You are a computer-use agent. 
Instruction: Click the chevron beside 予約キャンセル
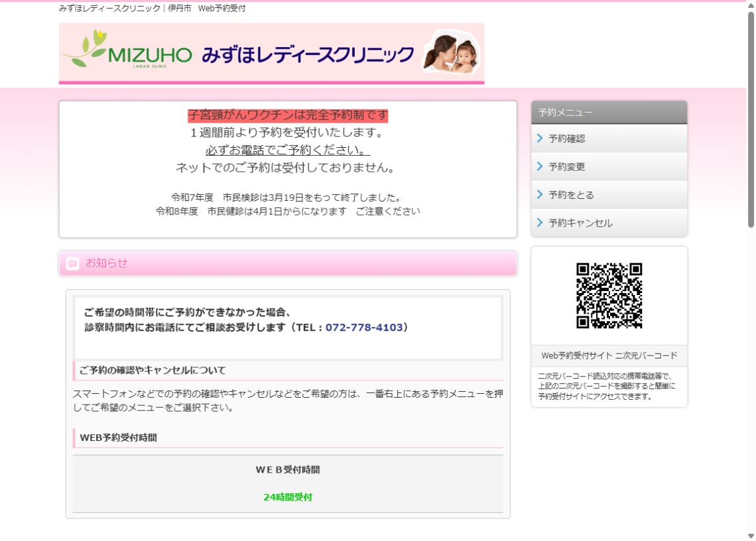click(x=540, y=222)
